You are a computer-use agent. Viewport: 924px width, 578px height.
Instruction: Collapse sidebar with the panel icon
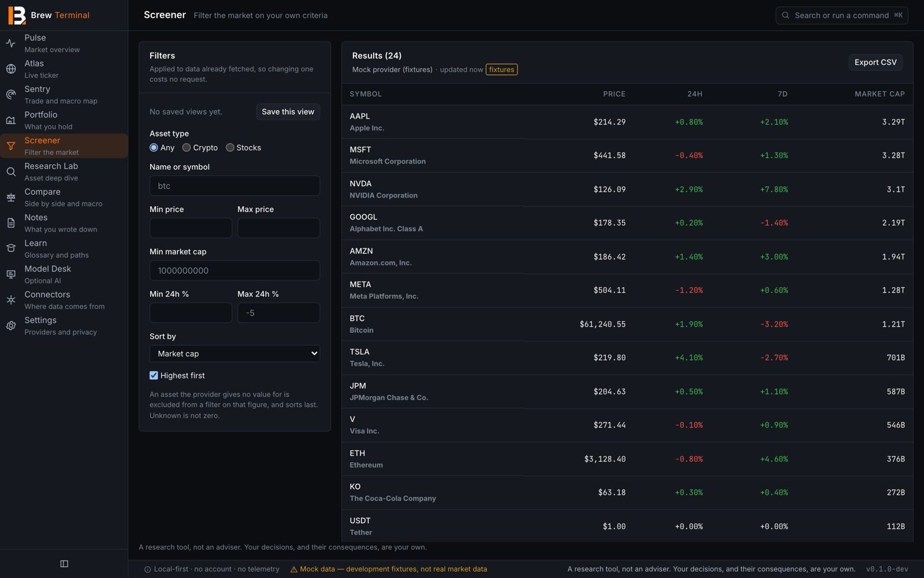point(64,564)
